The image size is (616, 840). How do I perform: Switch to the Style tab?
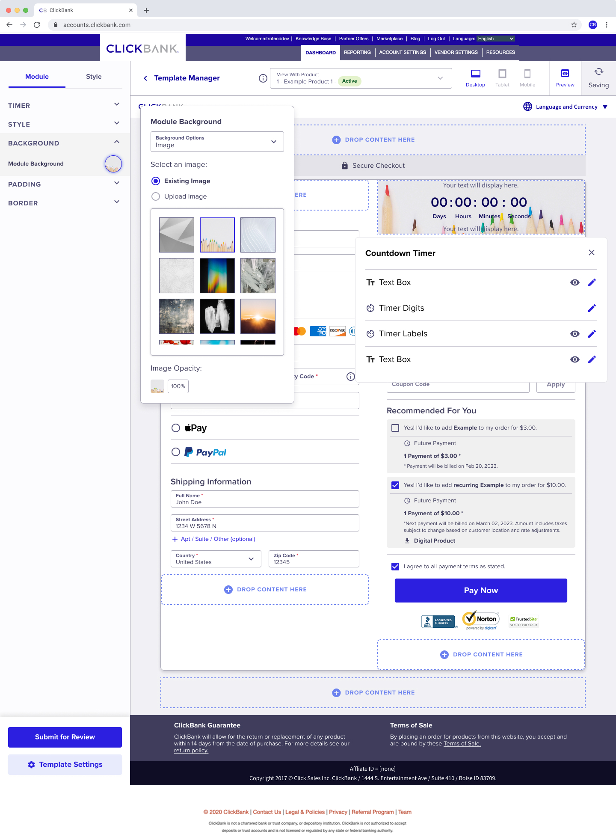[94, 77]
